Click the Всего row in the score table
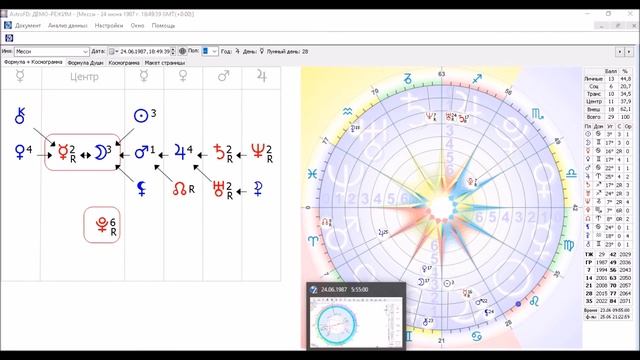The image size is (640, 360). [608, 117]
